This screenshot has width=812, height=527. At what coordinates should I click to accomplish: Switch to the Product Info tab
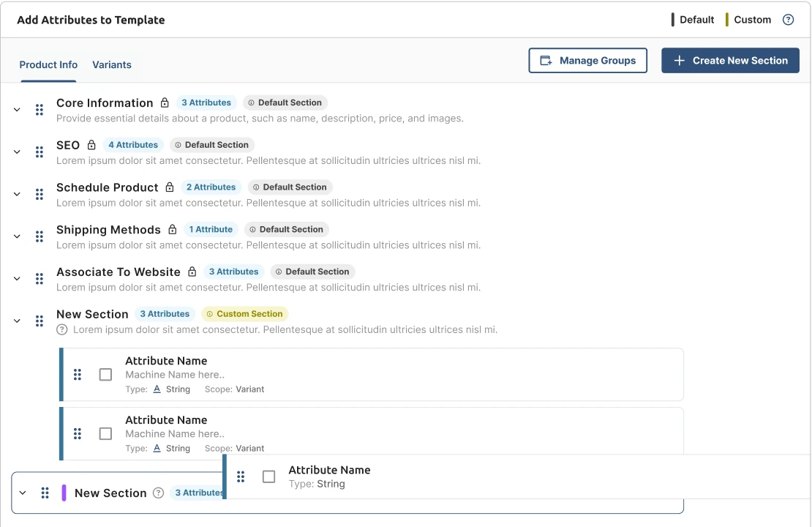[x=48, y=64]
